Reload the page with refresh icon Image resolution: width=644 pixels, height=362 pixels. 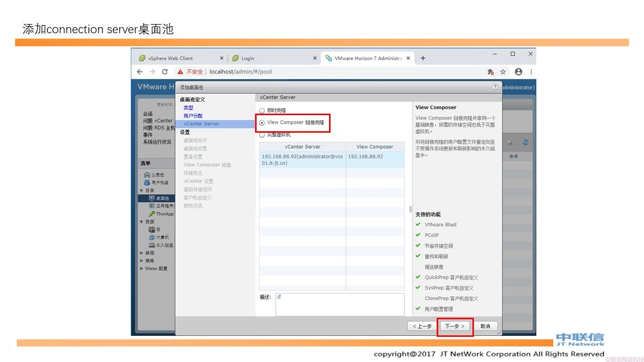click(165, 72)
